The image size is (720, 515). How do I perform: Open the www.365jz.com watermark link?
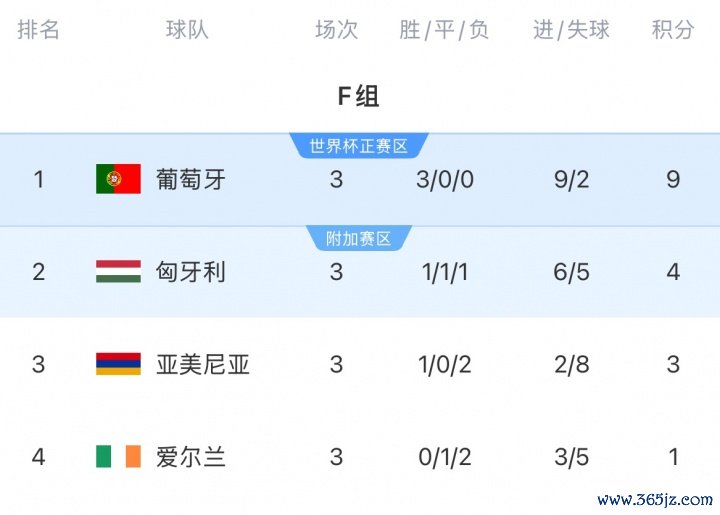click(x=655, y=499)
